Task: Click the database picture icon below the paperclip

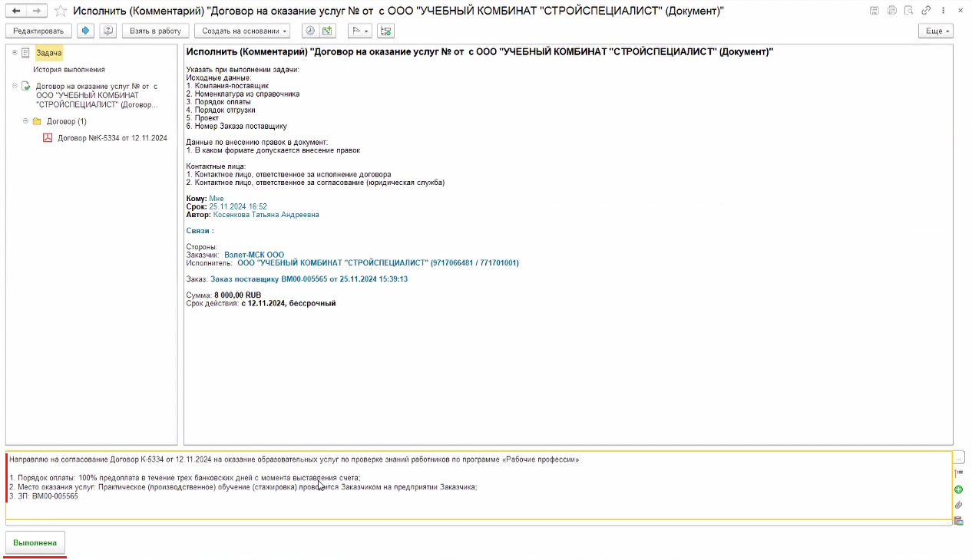Action: (x=958, y=521)
